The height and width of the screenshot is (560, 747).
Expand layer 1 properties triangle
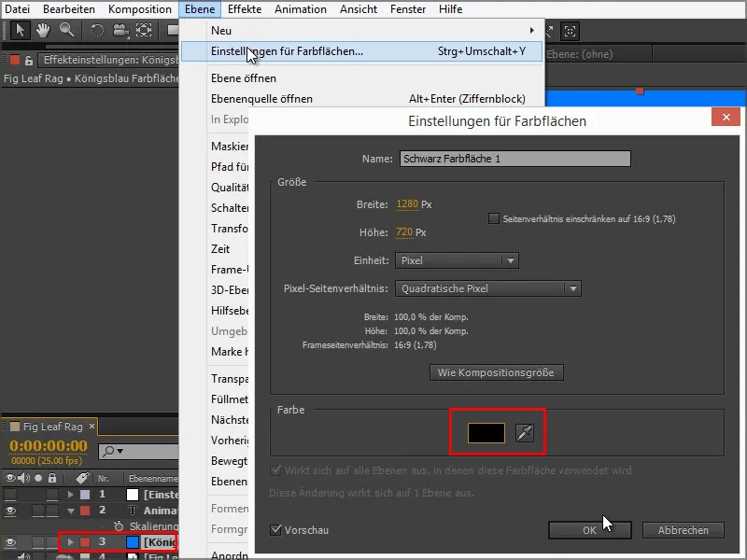[71, 495]
